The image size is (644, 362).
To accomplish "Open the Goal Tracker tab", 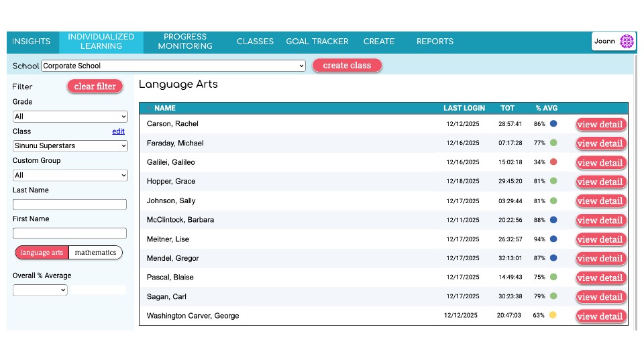I will point(317,42).
